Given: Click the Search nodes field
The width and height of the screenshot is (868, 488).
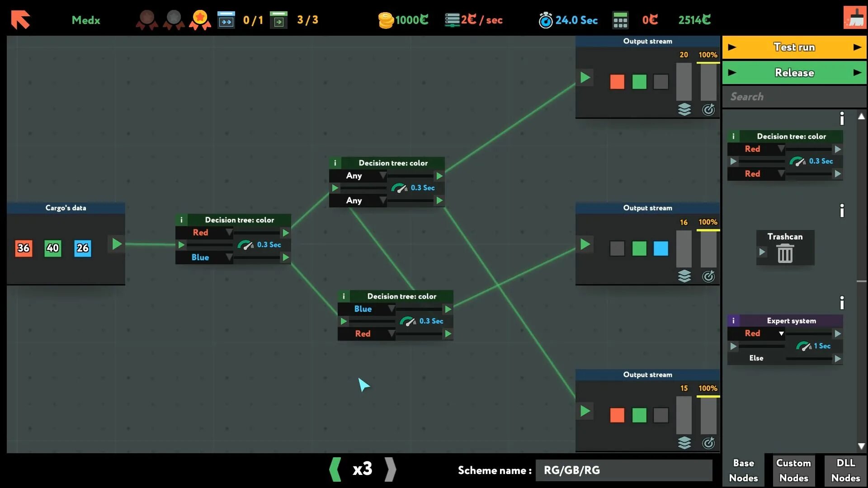Looking at the screenshot, I should 793,97.
